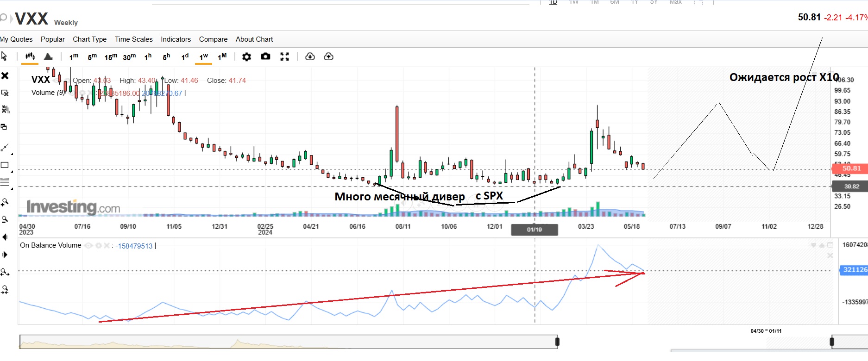Image resolution: width=868 pixels, height=361 pixels.
Task: Click the cloud upload icon
Action: point(328,56)
